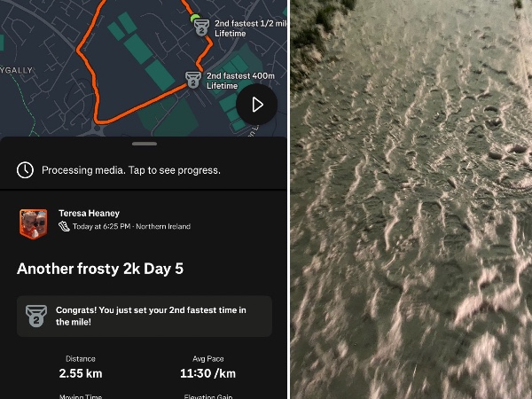Play the route flyover video
This screenshot has width=532, height=399.
coord(256,105)
